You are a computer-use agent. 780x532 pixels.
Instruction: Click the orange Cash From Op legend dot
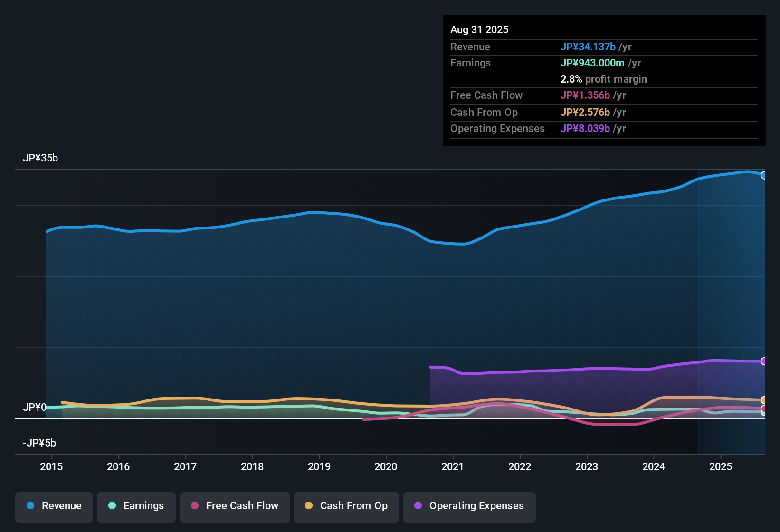point(309,506)
